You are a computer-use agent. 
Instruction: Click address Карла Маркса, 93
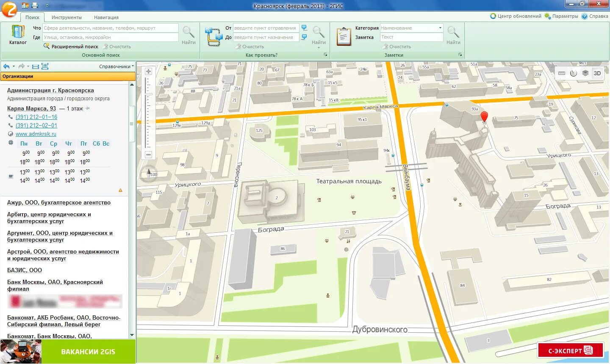[31, 108]
